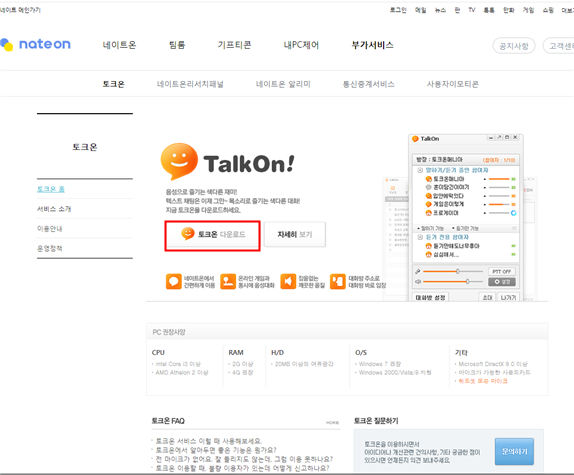Click 뉴스 link in top bar
Screen dimensions: 574x475
(x=440, y=10)
